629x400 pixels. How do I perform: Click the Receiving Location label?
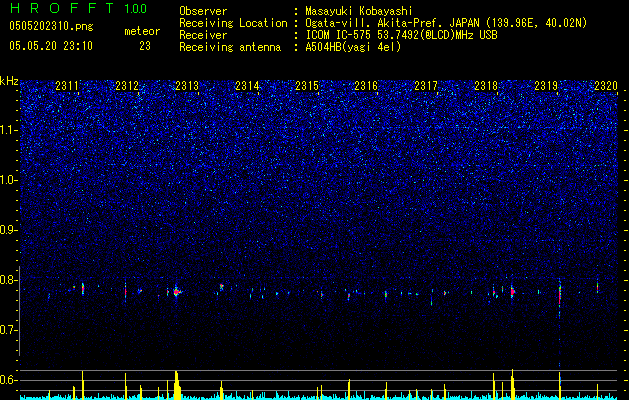coord(233,23)
